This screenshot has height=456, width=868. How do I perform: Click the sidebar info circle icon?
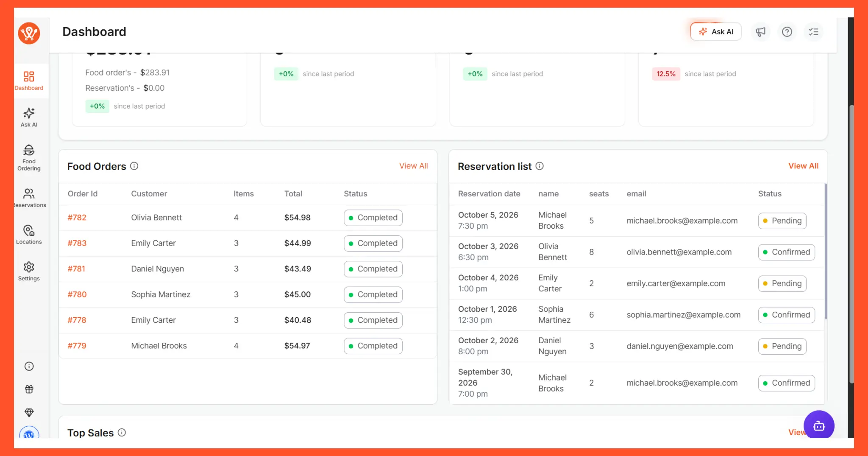click(29, 366)
